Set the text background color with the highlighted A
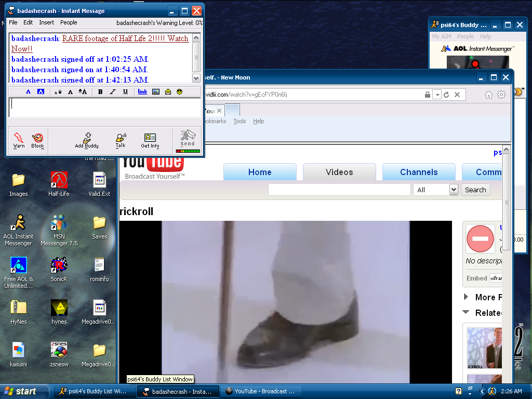 41,92
